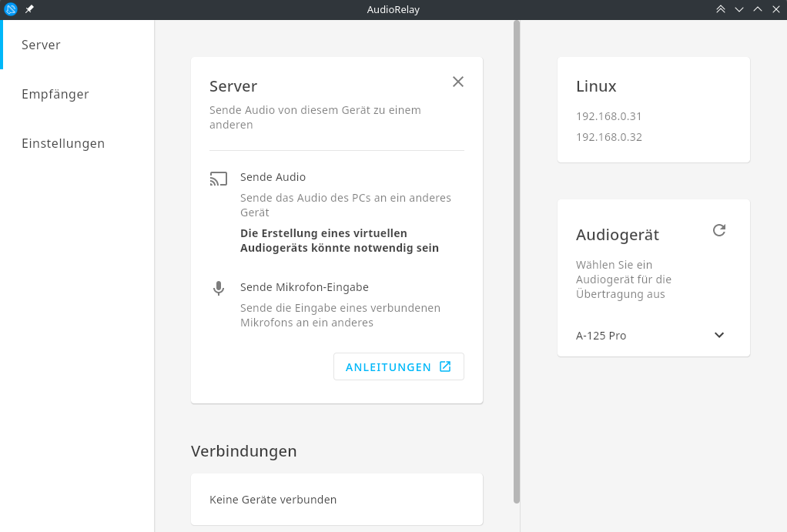
Task: Click the microphone icon for Mikrofon-Eingabe
Action: (x=219, y=288)
